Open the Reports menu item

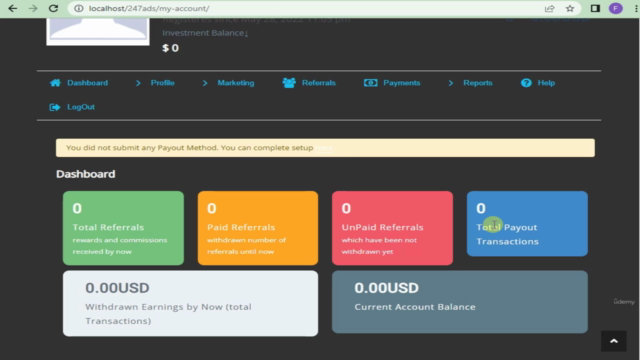478,83
